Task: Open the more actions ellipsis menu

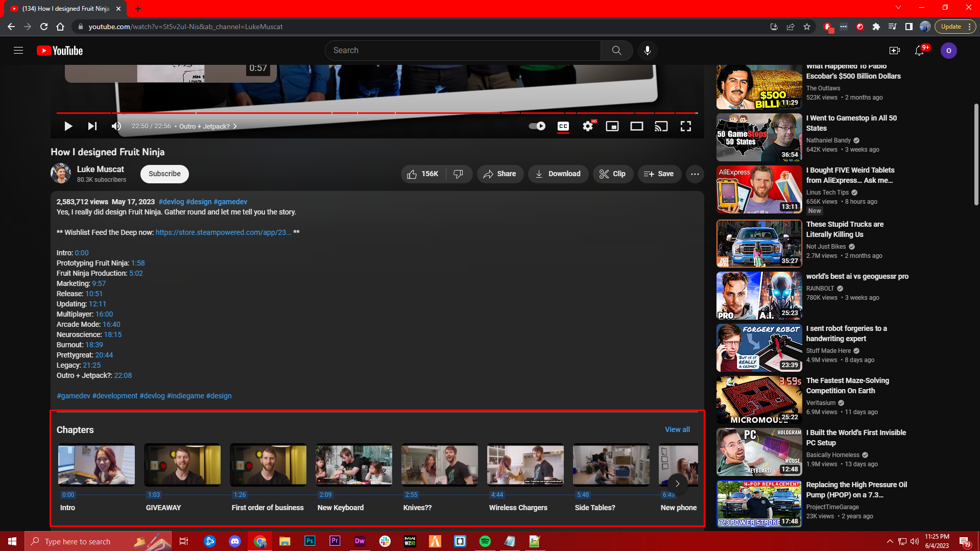Action: tap(695, 174)
